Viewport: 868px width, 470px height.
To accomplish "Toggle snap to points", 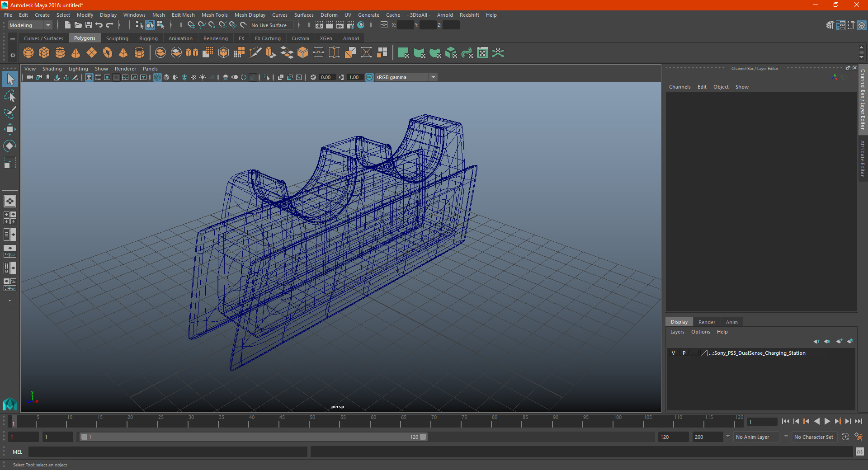I will click(x=212, y=25).
